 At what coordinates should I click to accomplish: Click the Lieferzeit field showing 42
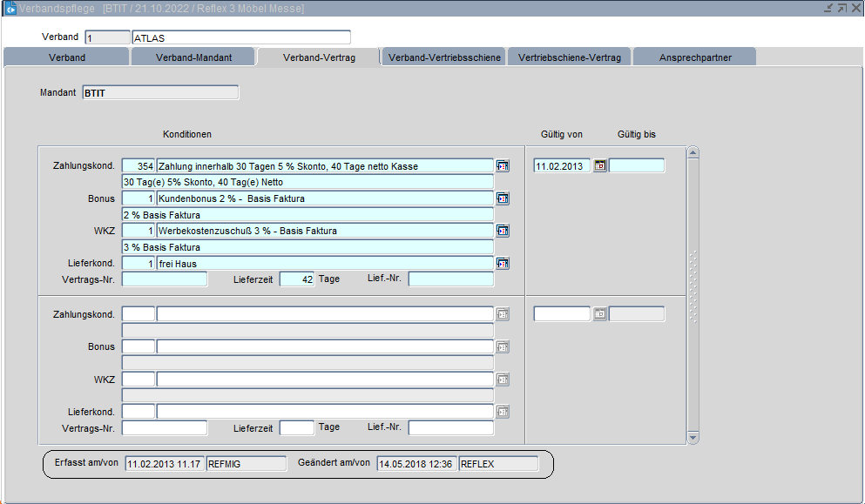coord(296,279)
